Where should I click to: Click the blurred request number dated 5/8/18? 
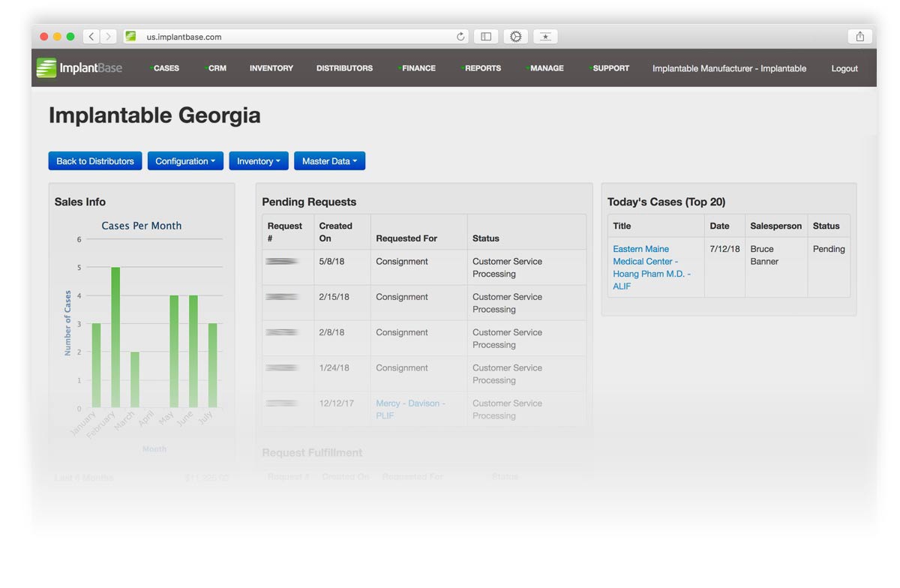pyautogui.click(x=282, y=262)
